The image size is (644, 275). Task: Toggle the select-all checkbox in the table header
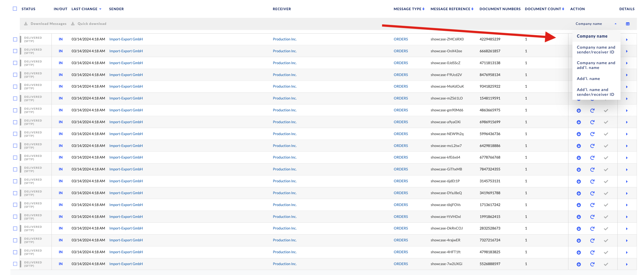15,9
